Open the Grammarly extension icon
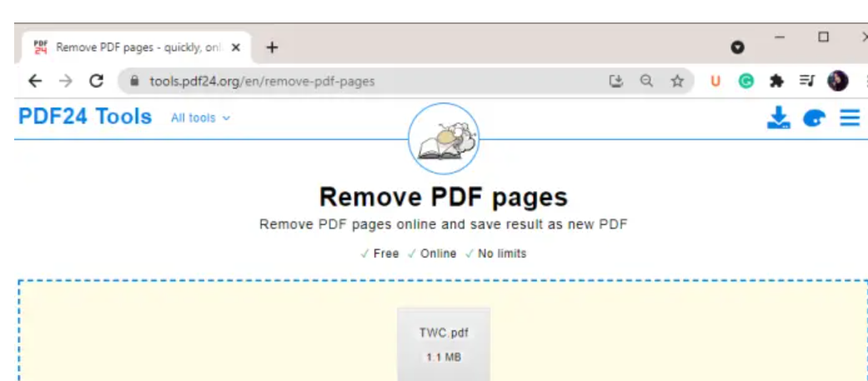The height and width of the screenshot is (381, 868). (x=746, y=82)
